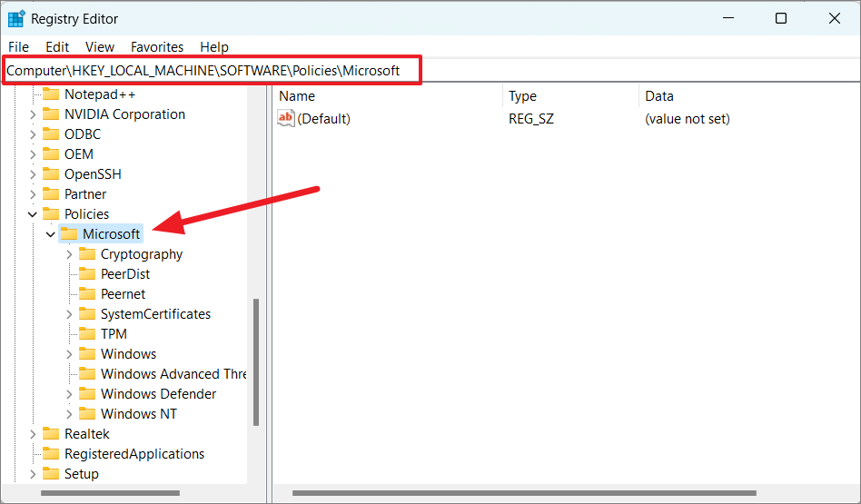Click the RegisteredApplications folder icon
Image resolution: width=861 pixels, height=504 pixels.
tap(51, 454)
